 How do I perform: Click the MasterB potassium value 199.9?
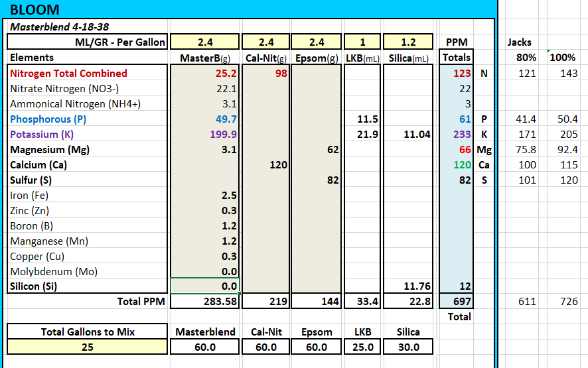tap(224, 134)
